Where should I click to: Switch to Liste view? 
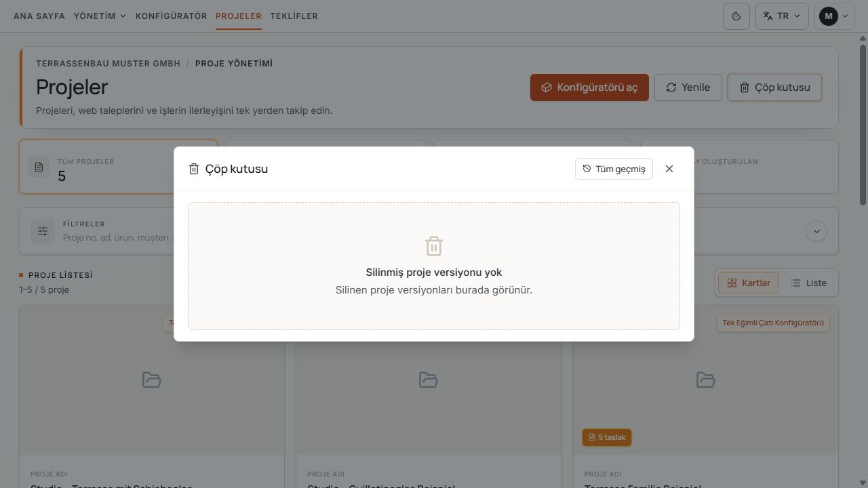[x=808, y=283]
